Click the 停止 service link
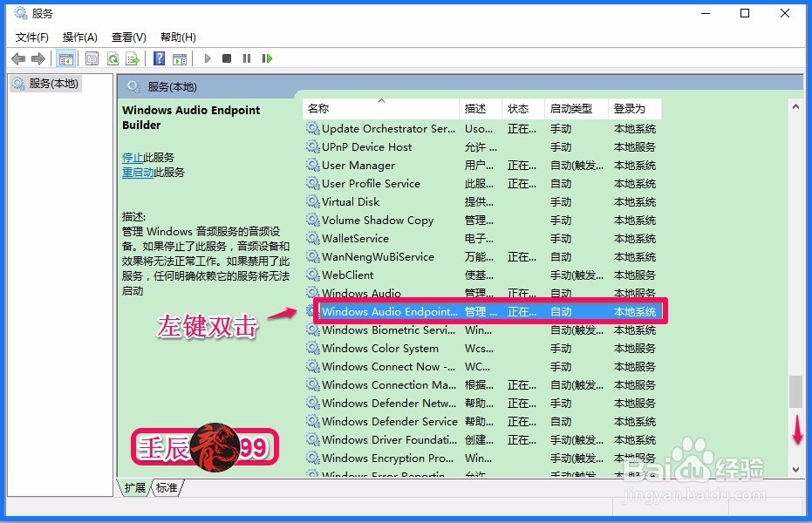 tap(133, 157)
